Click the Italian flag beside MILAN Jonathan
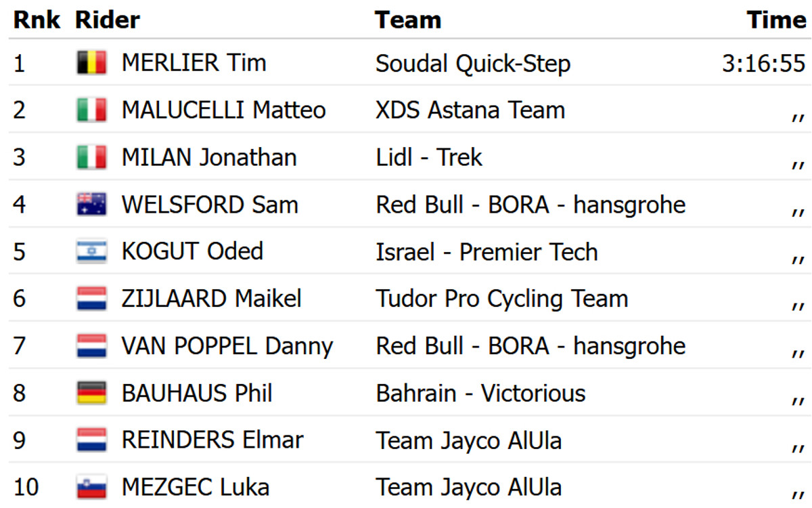Viewport: 812px width, 508px height. point(91,158)
